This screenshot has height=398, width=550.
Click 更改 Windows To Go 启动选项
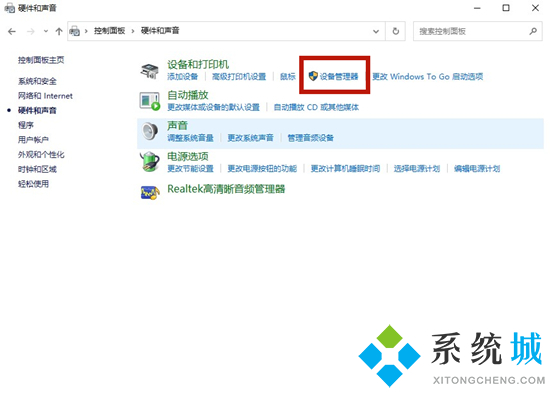coord(427,76)
